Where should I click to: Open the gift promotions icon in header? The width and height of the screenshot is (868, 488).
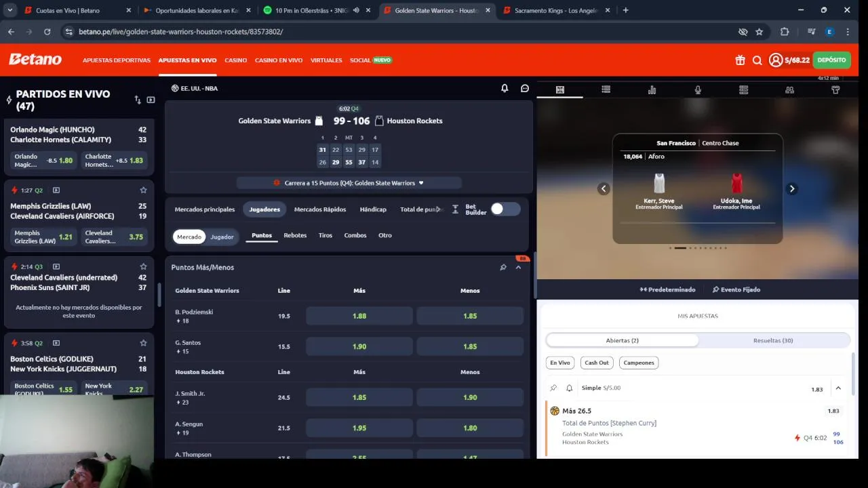(740, 60)
